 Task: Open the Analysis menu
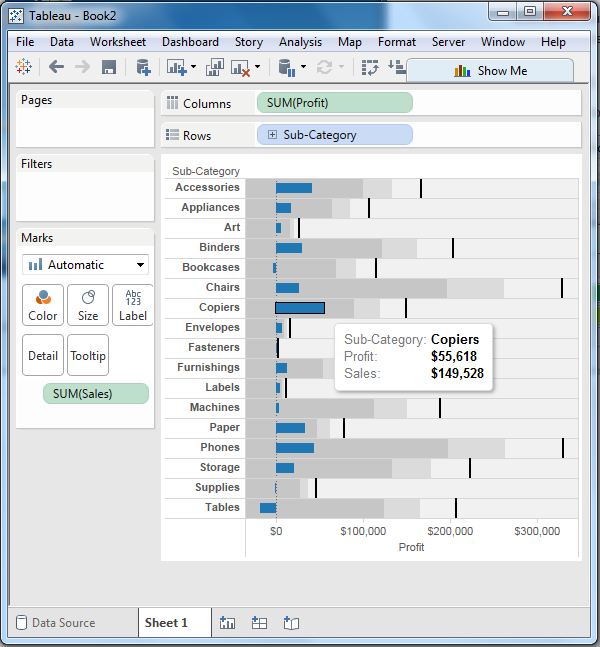click(x=300, y=42)
